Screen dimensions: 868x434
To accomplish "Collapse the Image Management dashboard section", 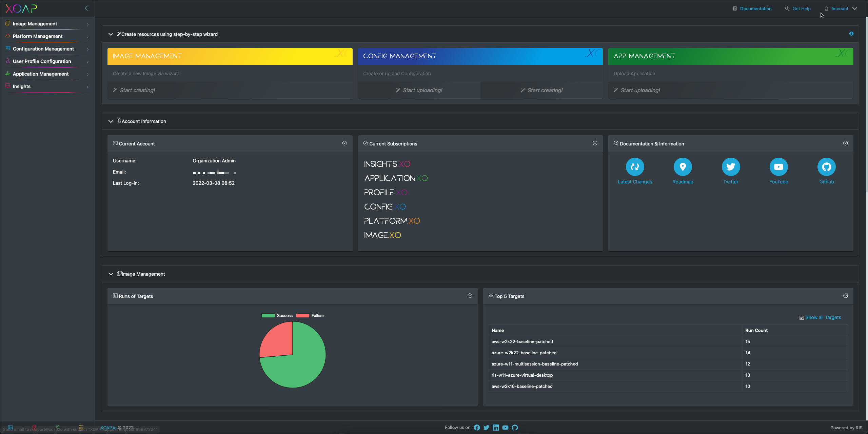I will coord(111,274).
